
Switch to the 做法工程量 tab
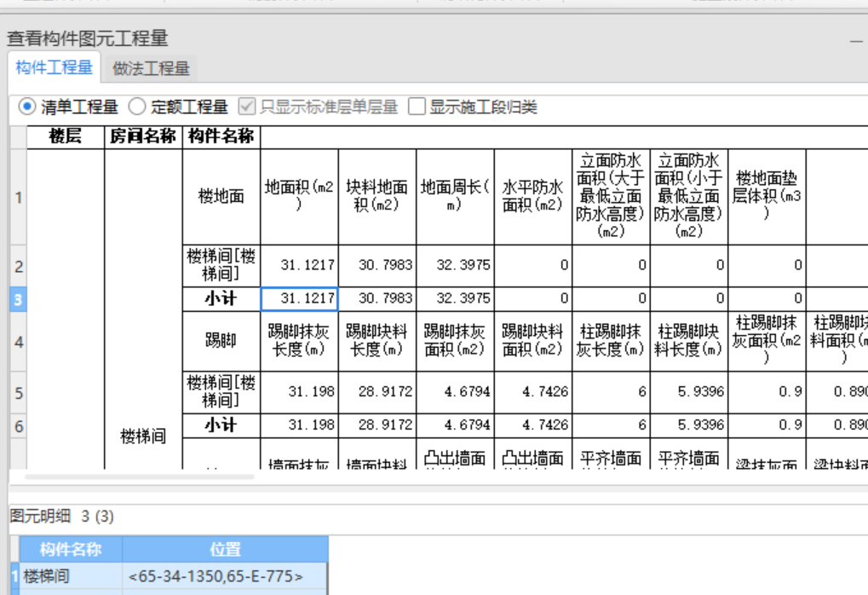coord(150,67)
